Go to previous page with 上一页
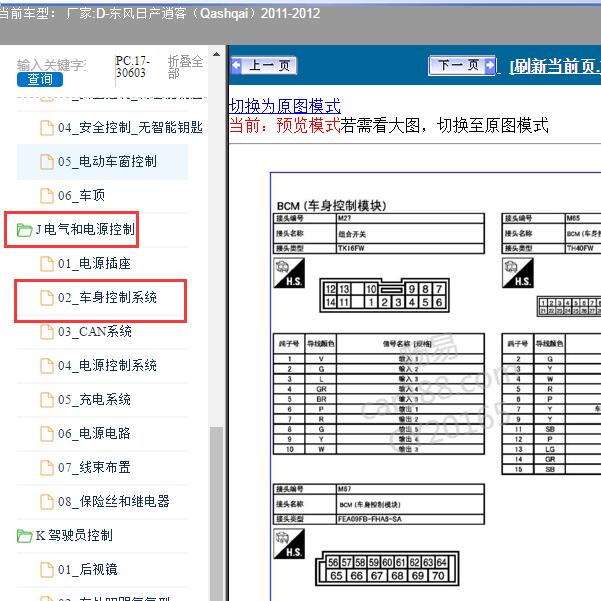 point(264,66)
